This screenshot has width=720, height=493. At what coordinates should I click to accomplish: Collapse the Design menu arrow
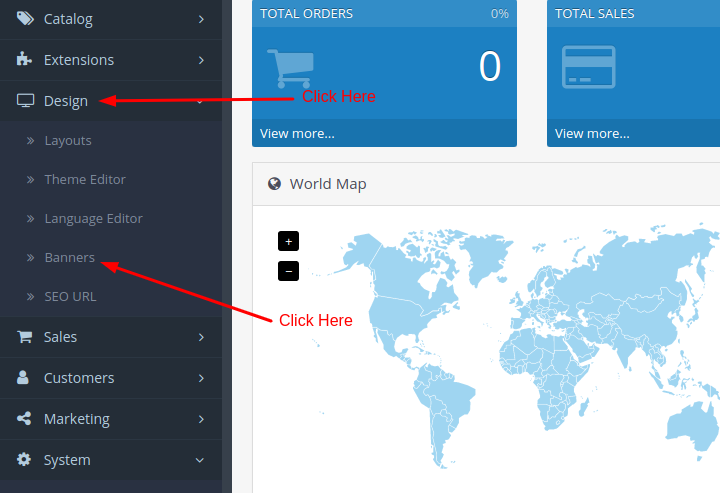click(x=200, y=101)
